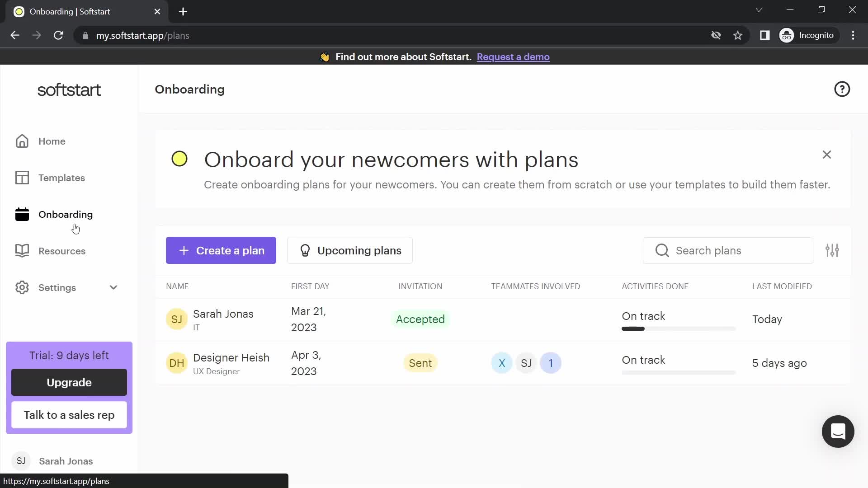This screenshot has width=868, height=488.
Task: Click the SJ avatar in Sarah Jonas row
Action: [x=177, y=319]
